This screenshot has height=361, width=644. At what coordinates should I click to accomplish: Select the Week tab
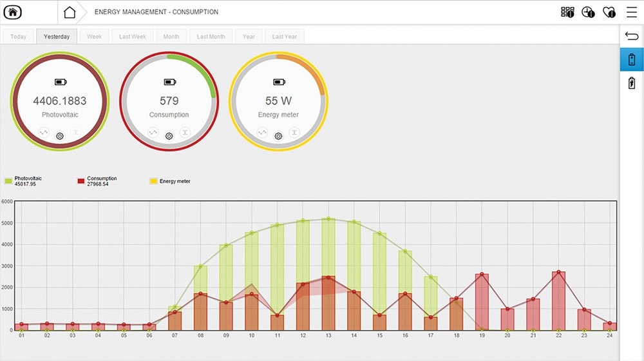coord(95,37)
